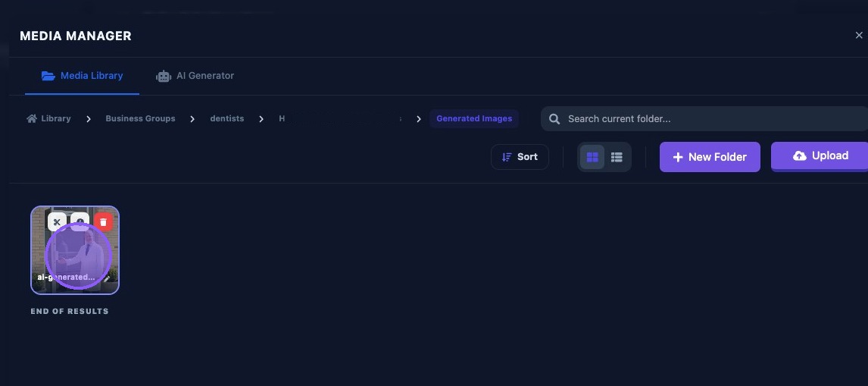
Task: Click the middle action icon on the thumbnail
Action: (80, 222)
